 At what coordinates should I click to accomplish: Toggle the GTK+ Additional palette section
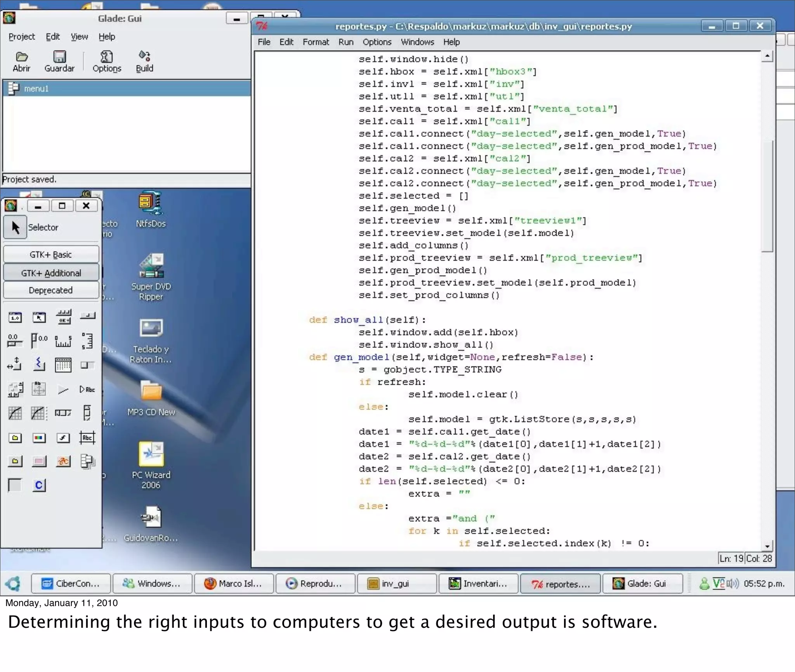(51, 273)
